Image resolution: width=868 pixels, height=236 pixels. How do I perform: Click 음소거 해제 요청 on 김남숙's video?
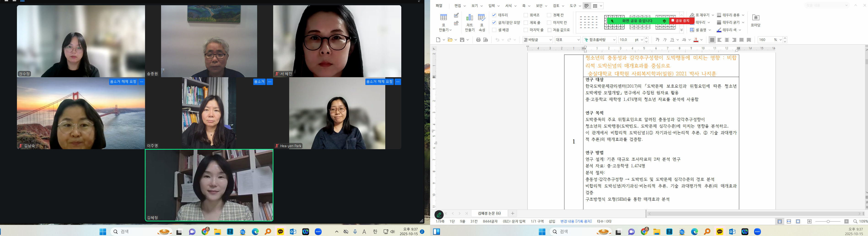[123, 82]
